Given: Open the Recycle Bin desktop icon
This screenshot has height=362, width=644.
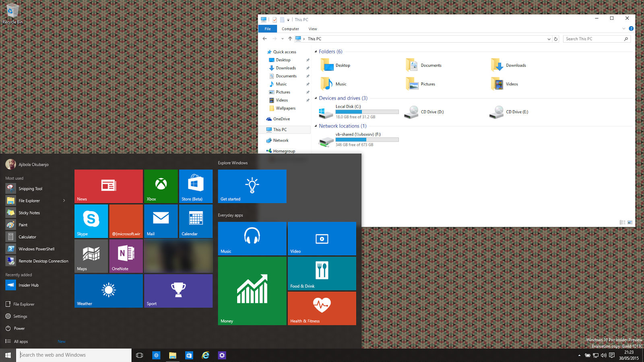Looking at the screenshot, I should pos(12,14).
